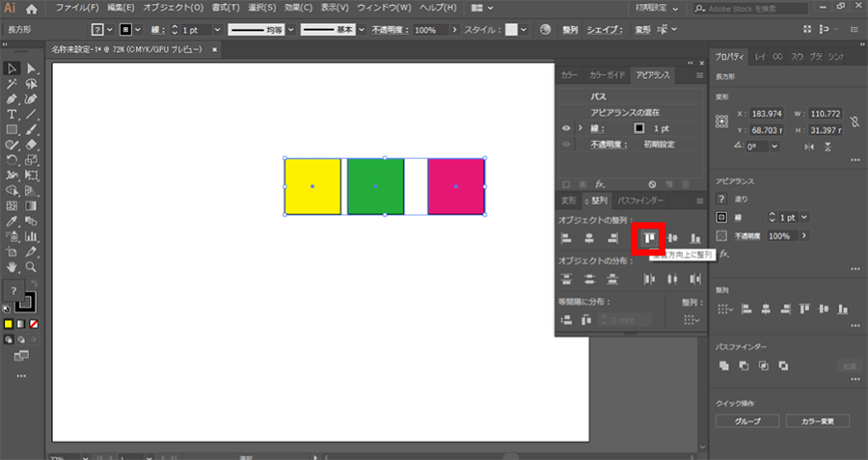This screenshot has height=460, width=868.
Task: Activate the Zoom magnifier tool
Action: (x=31, y=266)
